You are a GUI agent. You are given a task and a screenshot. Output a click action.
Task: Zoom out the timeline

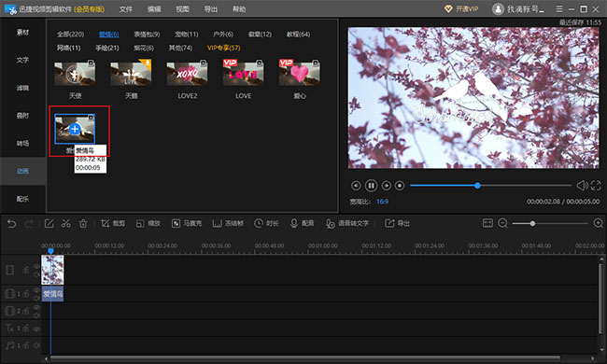tap(502, 223)
